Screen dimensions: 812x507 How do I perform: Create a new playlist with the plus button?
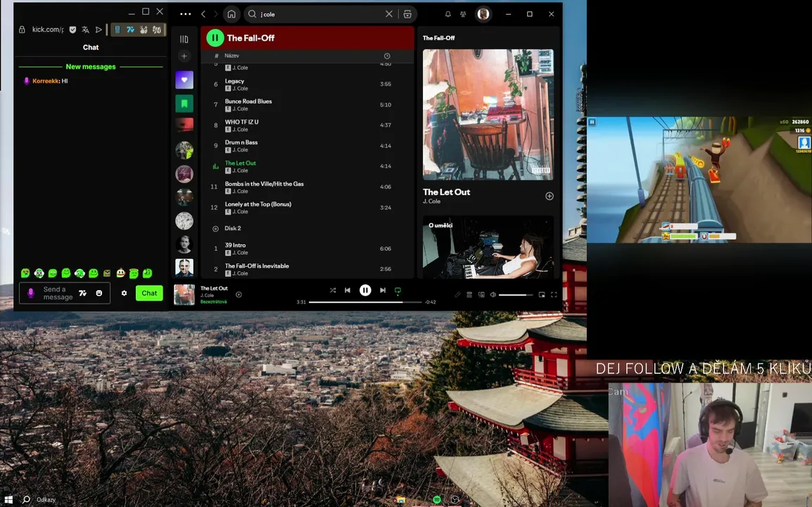184,56
